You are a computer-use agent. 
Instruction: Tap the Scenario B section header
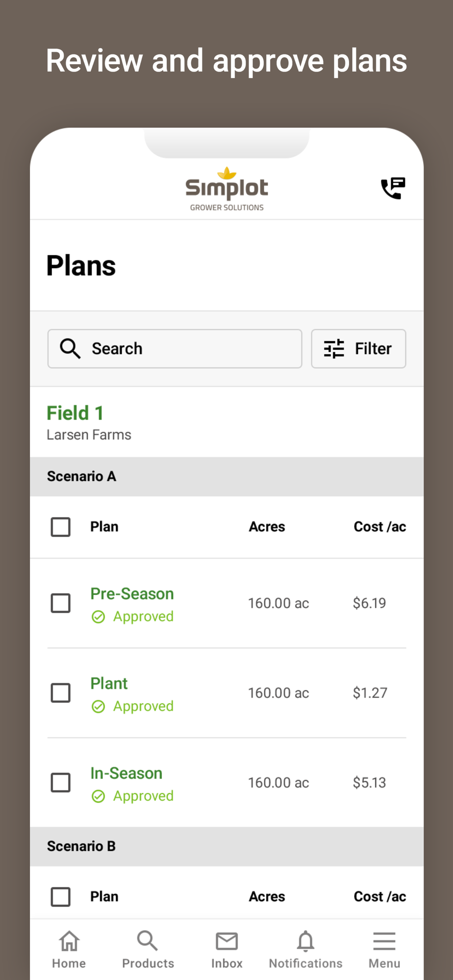226,846
